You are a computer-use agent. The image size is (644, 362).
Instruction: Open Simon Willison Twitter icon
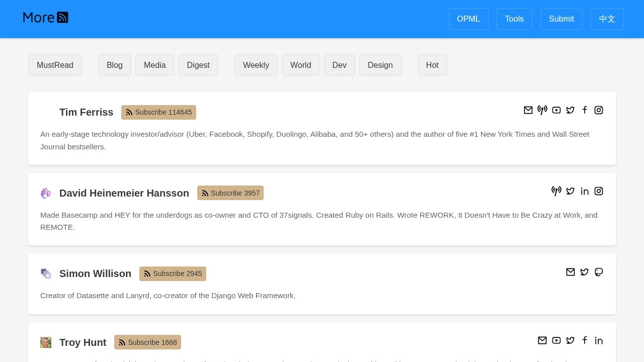click(x=585, y=272)
